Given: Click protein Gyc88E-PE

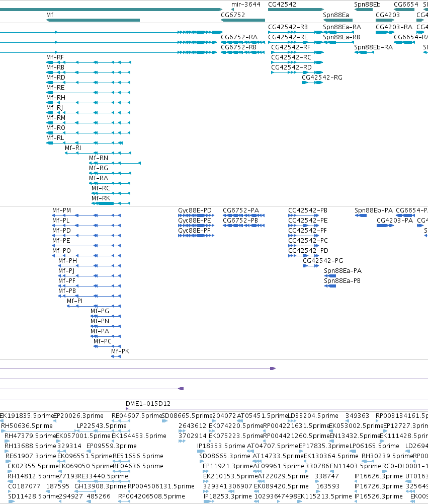Looking at the screenshot, I should click(196, 226).
